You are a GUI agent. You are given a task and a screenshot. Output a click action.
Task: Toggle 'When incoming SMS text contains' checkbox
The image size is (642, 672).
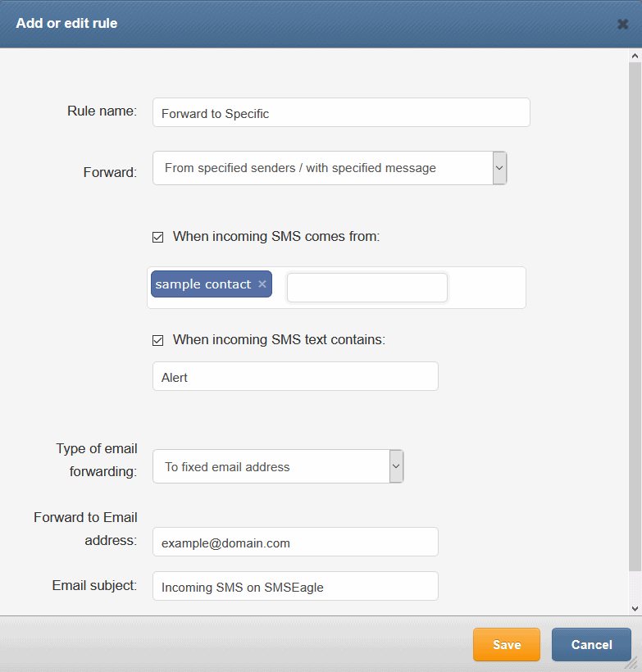157,340
